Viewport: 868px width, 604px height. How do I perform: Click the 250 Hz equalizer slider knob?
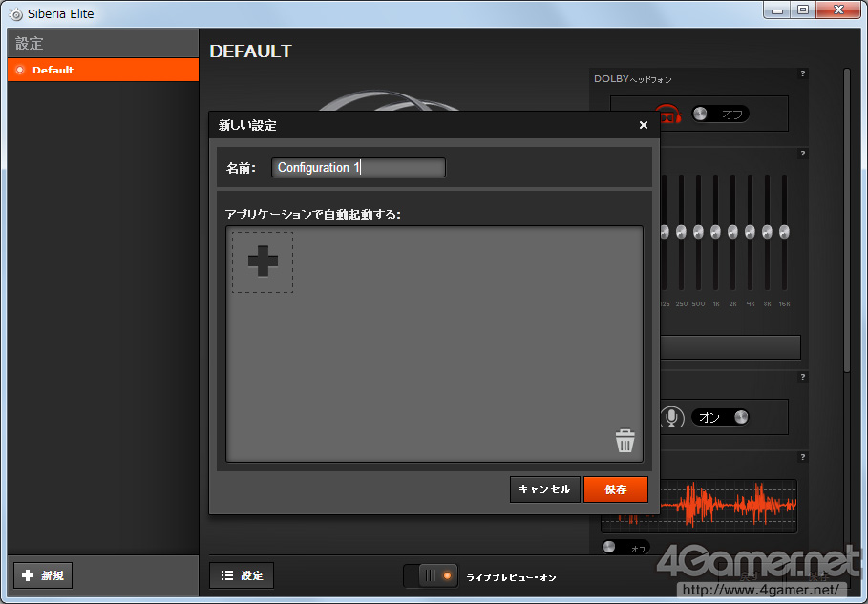(x=682, y=232)
